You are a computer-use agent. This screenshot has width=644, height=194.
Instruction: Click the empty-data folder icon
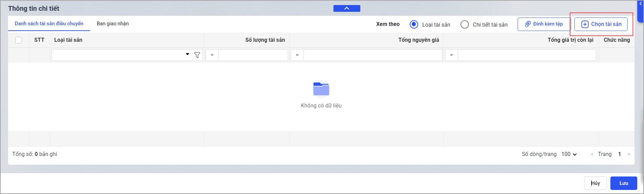(x=321, y=89)
